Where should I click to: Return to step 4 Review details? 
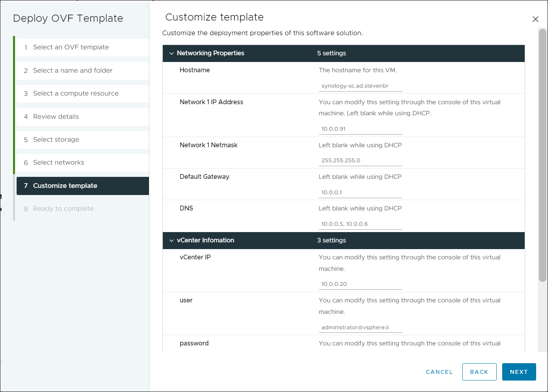56,117
